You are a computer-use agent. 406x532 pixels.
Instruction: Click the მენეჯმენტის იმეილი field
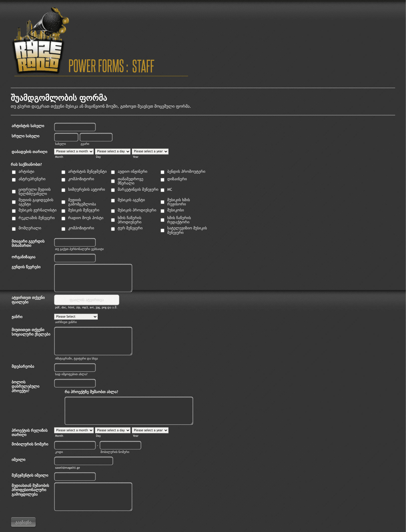coord(75,477)
